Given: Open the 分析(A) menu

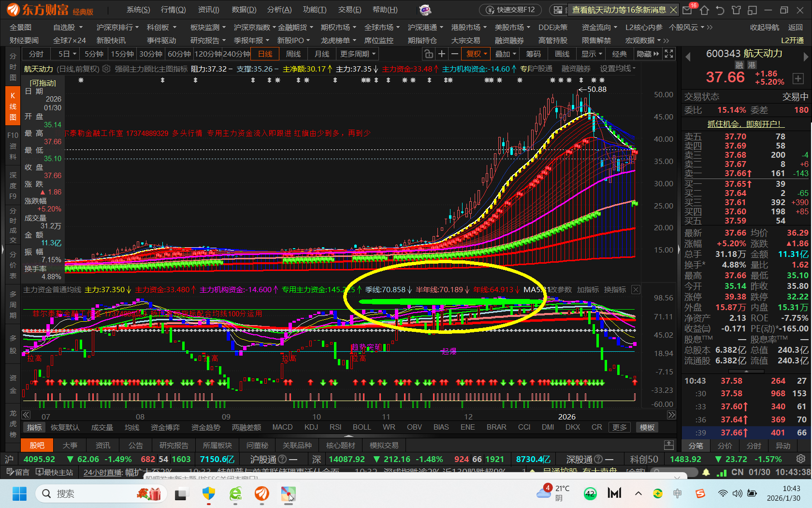Looking at the screenshot, I should tap(279, 10).
